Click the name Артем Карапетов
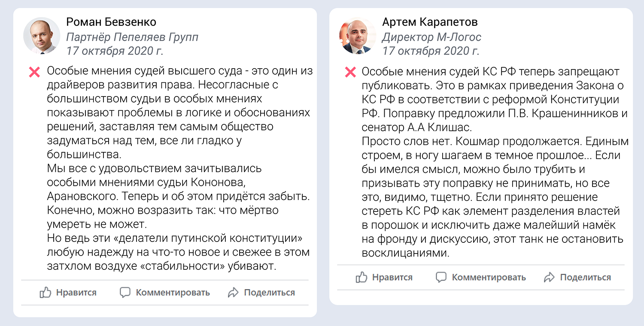 point(430,22)
